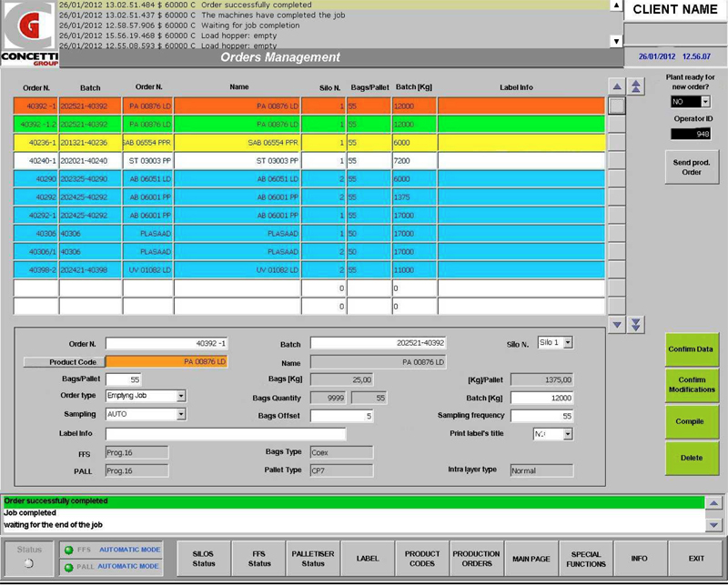The height and width of the screenshot is (586, 728).
Task: Click the Batch input field showing 202521-40392
Action: click(379, 343)
